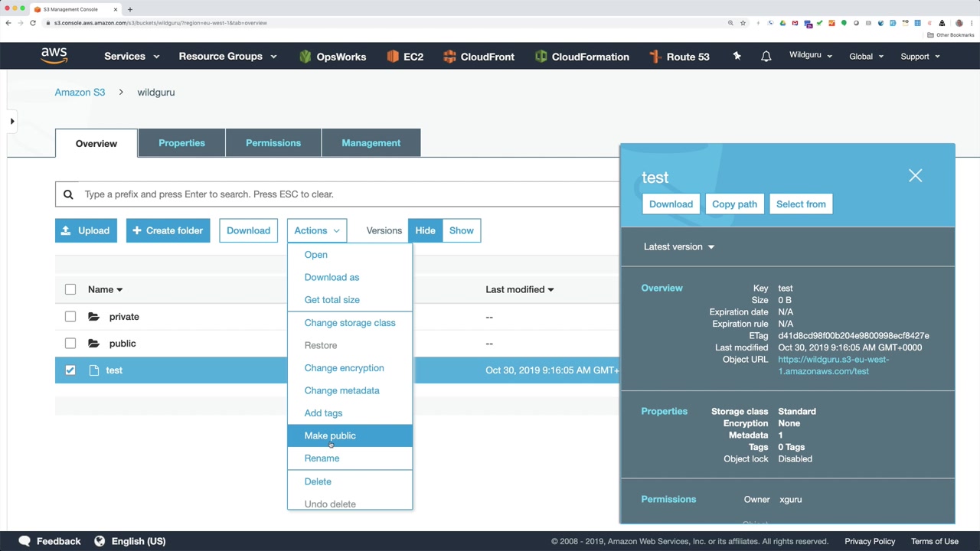The width and height of the screenshot is (980, 551).
Task: Click the private folder icon
Action: click(93, 317)
